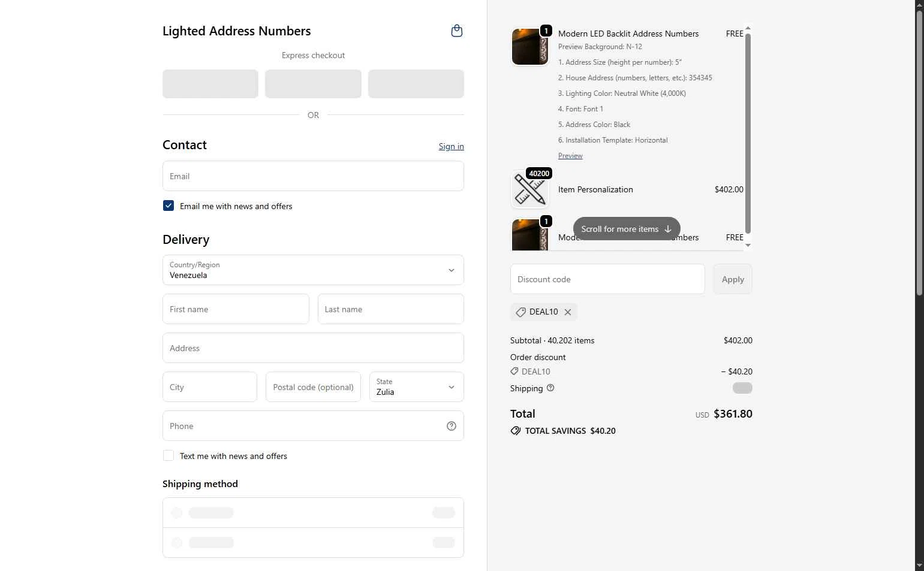
Task: Remove the DEAL10 discount code tag
Action: coord(568,312)
